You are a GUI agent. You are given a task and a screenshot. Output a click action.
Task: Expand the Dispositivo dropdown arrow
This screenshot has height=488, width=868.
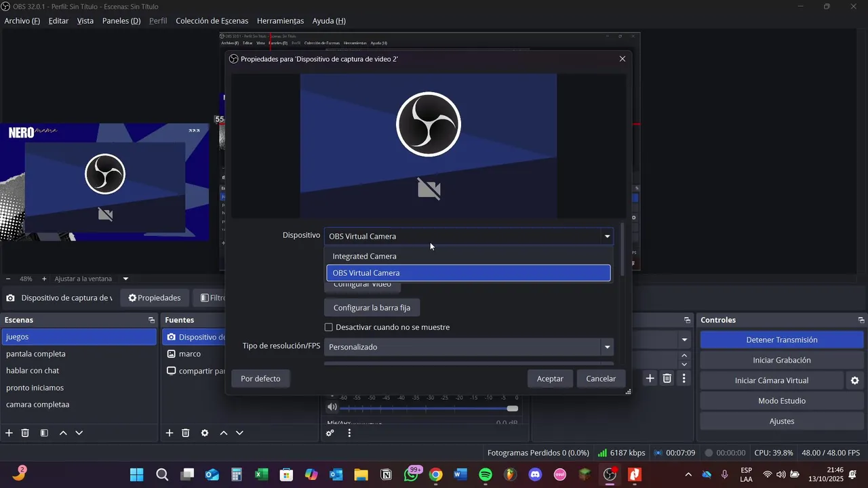(x=607, y=237)
